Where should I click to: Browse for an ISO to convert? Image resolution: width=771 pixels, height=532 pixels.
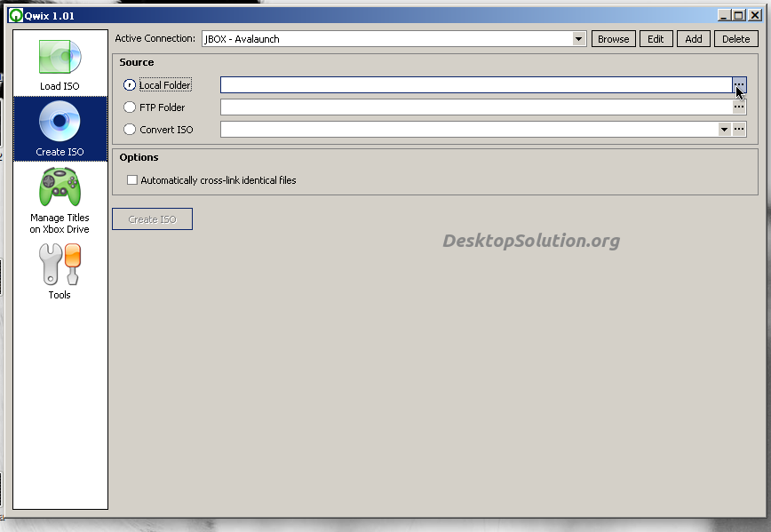[739, 129]
